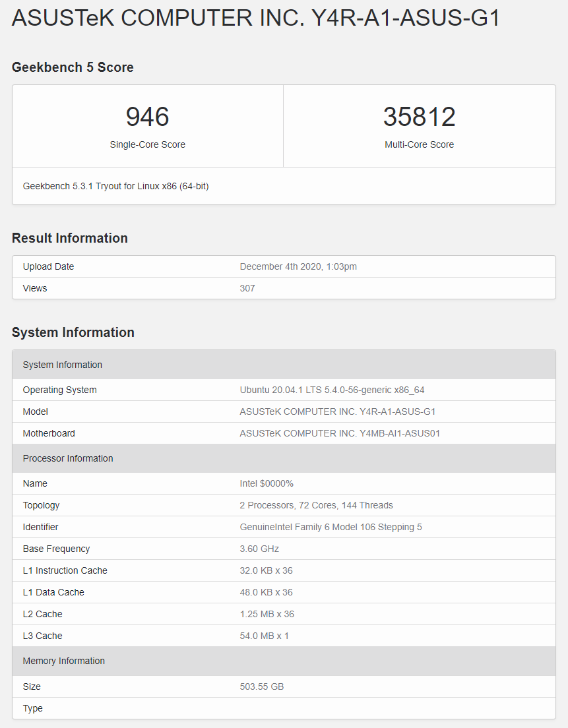Click the Geekbench 5.3.1 Tryout version text
The image size is (568, 728).
(x=115, y=186)
